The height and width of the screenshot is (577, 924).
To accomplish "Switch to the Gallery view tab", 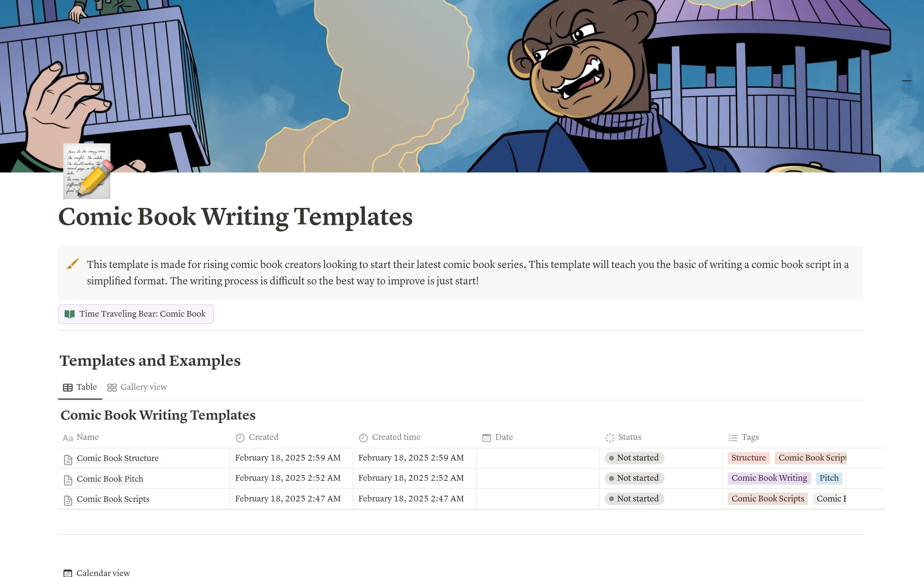I will pyautogui.click(x=143, y=387).
